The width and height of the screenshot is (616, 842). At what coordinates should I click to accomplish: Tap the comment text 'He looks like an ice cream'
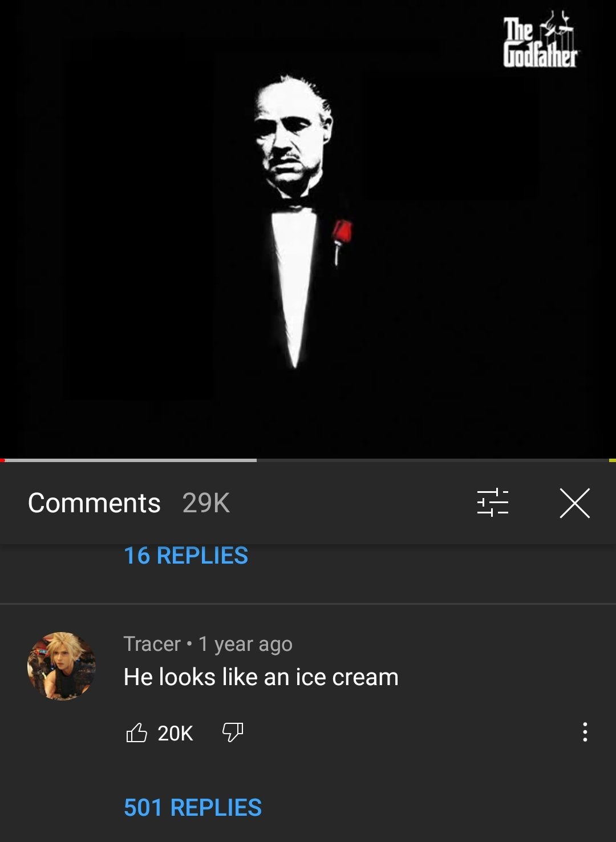click(x=261, y=677)
